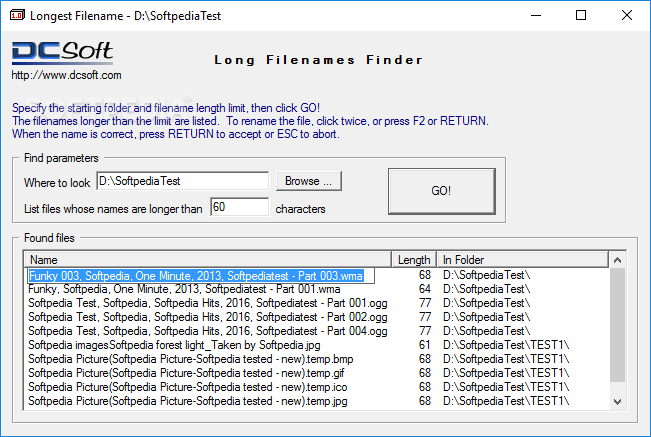The width and height of the screenshot is (651, 437).
Task: Maximize the Longest Filename window
Action: [x=581, y=15]
